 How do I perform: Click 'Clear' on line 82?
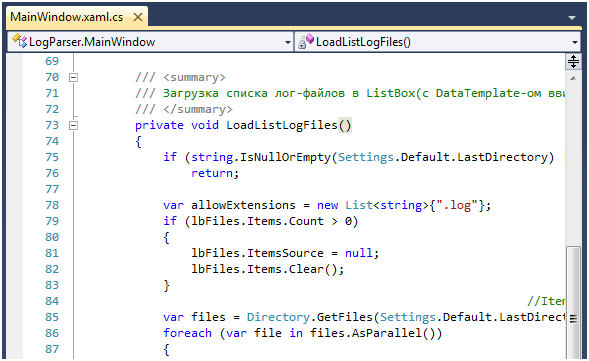tap(306, 269)
